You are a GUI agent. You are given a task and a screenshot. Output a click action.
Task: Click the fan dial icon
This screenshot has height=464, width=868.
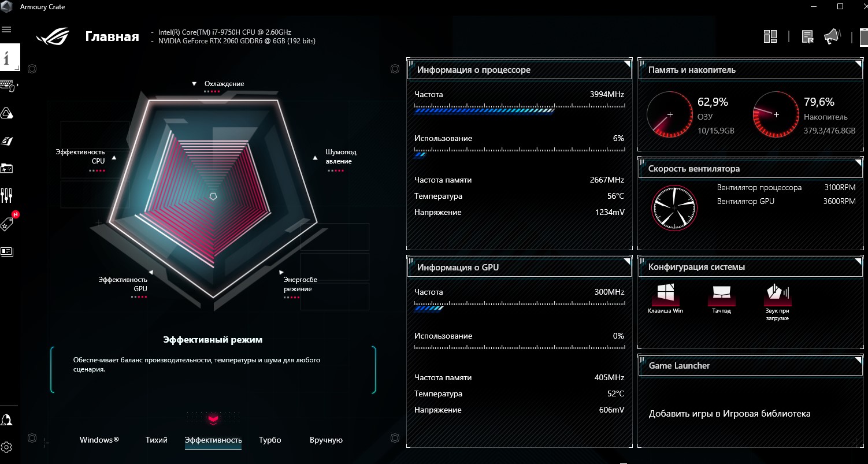click(x=674, y=207)
